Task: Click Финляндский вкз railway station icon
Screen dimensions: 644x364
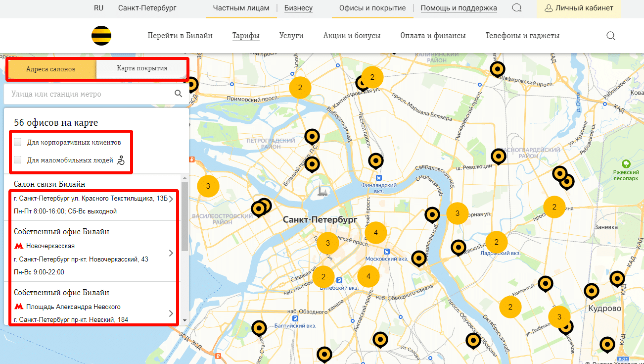Action: coord(378,177)
